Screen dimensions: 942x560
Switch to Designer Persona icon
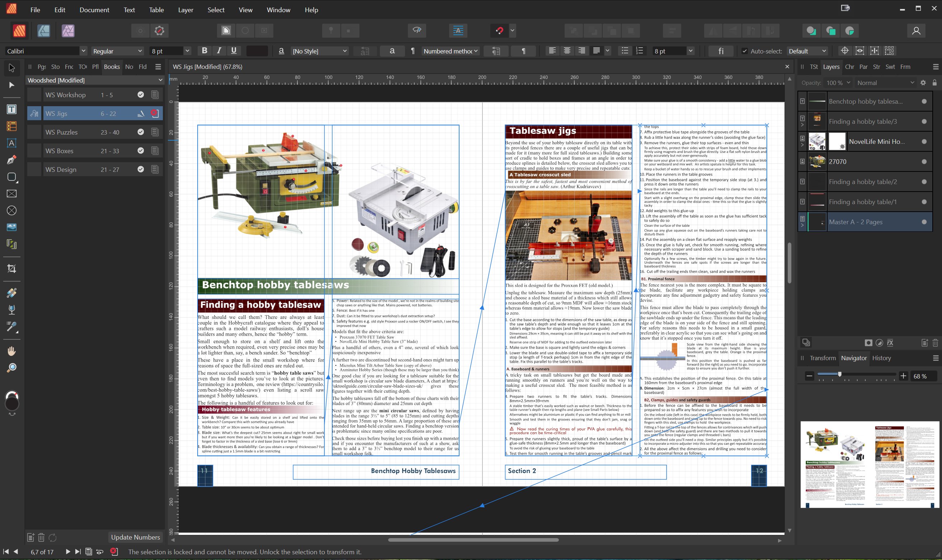(x=44, y=30)
